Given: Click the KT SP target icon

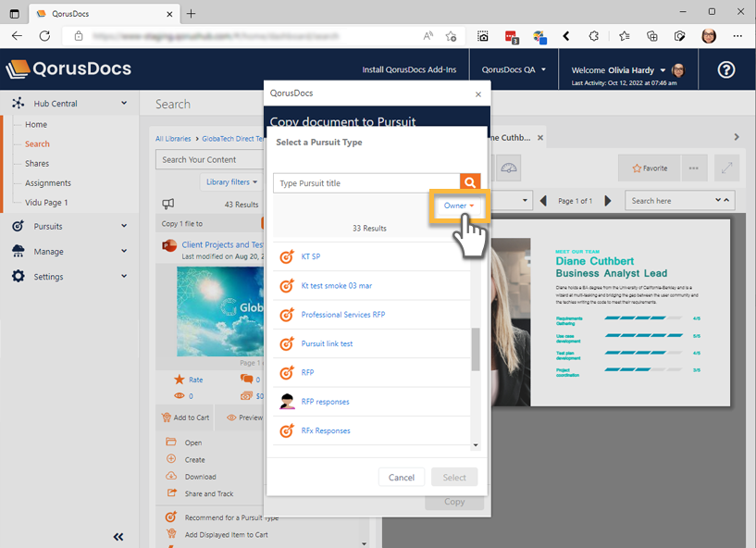Looking at the screenshot, I should pyautogui.click(x=287, y=256).
